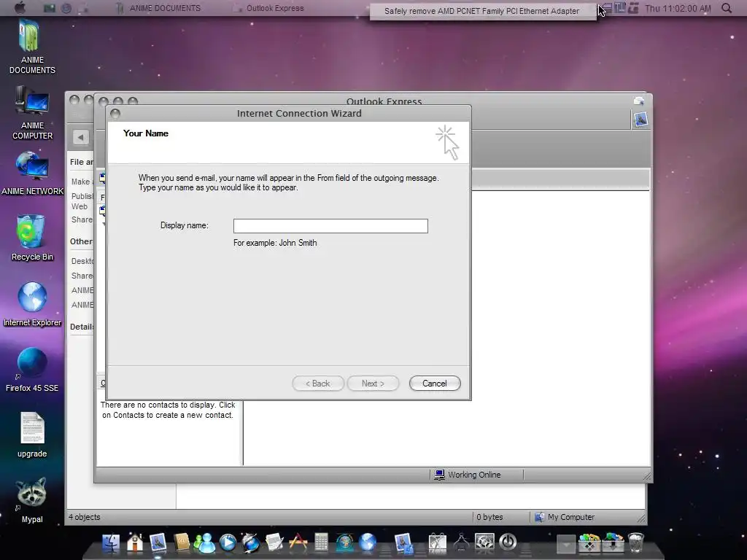Open the Trash icon in dock
The height and width of the screenshot is (560, 747).
(x=635, y=542)
